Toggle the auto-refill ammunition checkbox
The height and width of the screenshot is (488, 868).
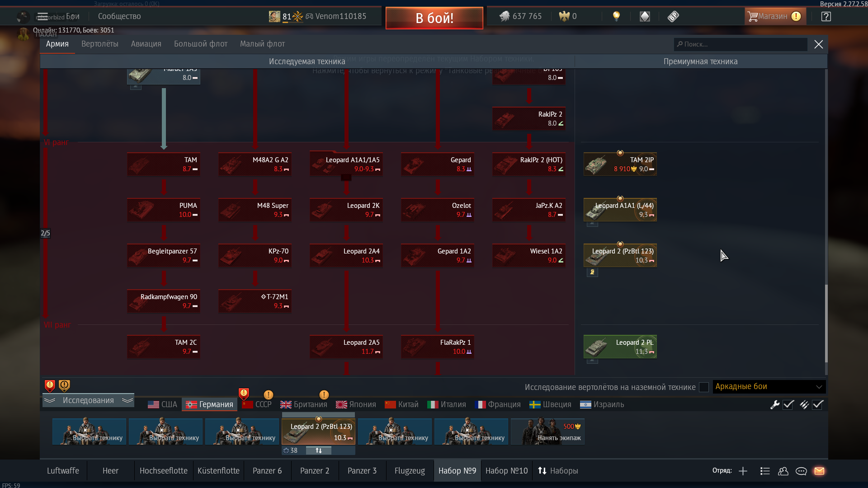click(817, 404)
